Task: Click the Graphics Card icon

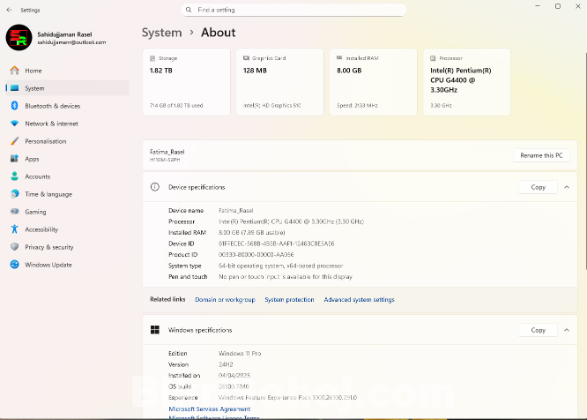Action: [246, 58]
